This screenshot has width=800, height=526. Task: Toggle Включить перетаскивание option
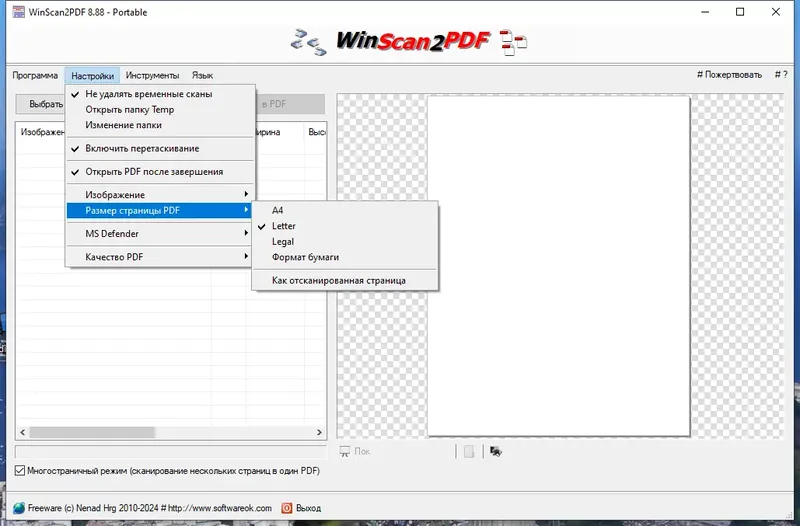[x=160, y=148]
